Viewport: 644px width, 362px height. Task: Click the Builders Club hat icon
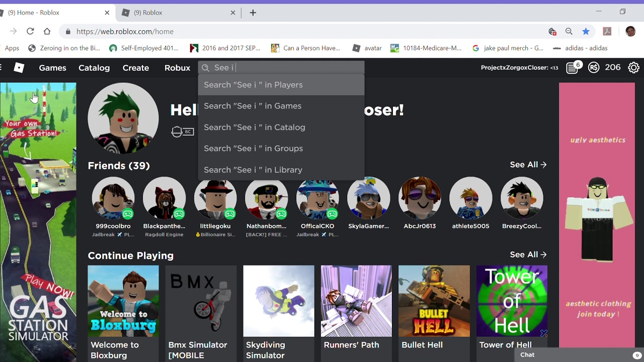tap(177, 132)
